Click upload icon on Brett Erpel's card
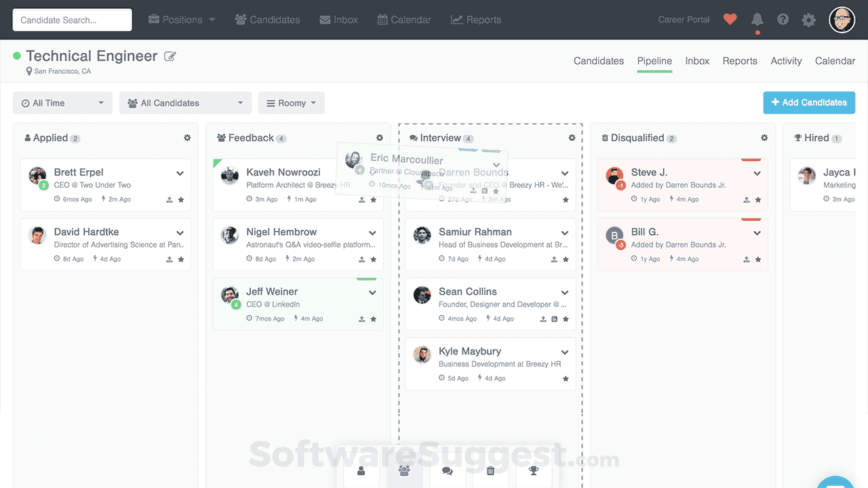This screenshot has width=868, height=488. (x=170, y=200)
